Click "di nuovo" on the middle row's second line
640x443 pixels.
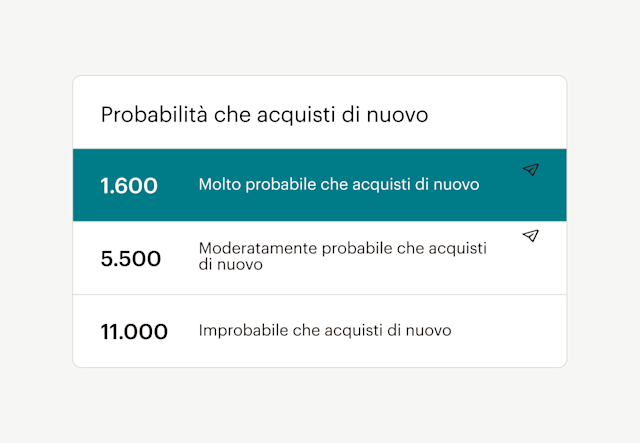pyautogui.click(x=230, y=266)
